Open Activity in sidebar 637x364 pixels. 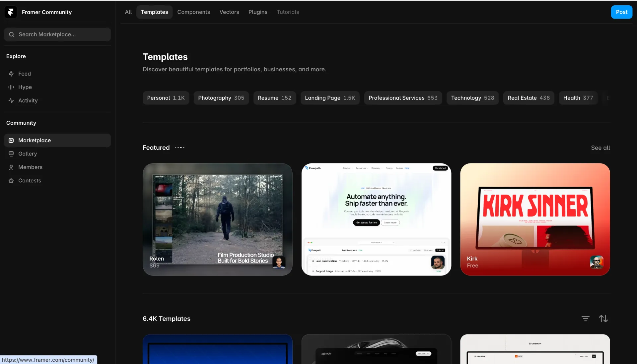coord(57,100)
